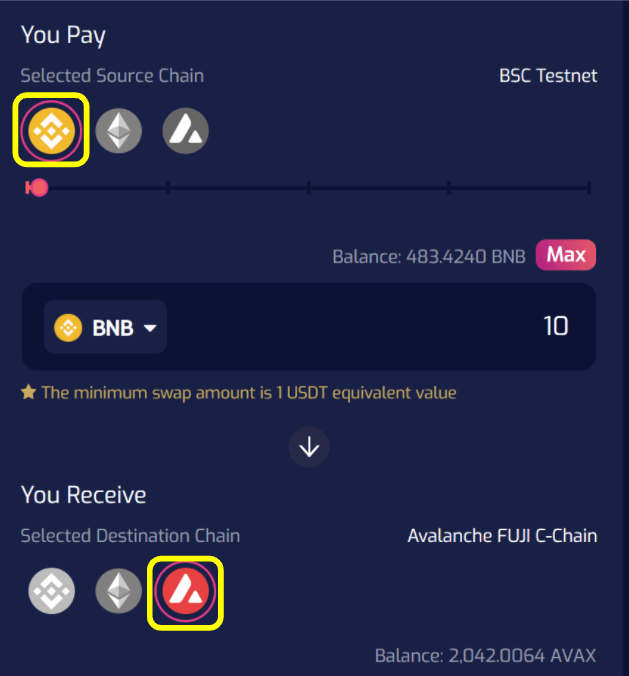Set amount slider to the middle tick
Viewport: 629px width, 676px height.
tap(309, 187)
